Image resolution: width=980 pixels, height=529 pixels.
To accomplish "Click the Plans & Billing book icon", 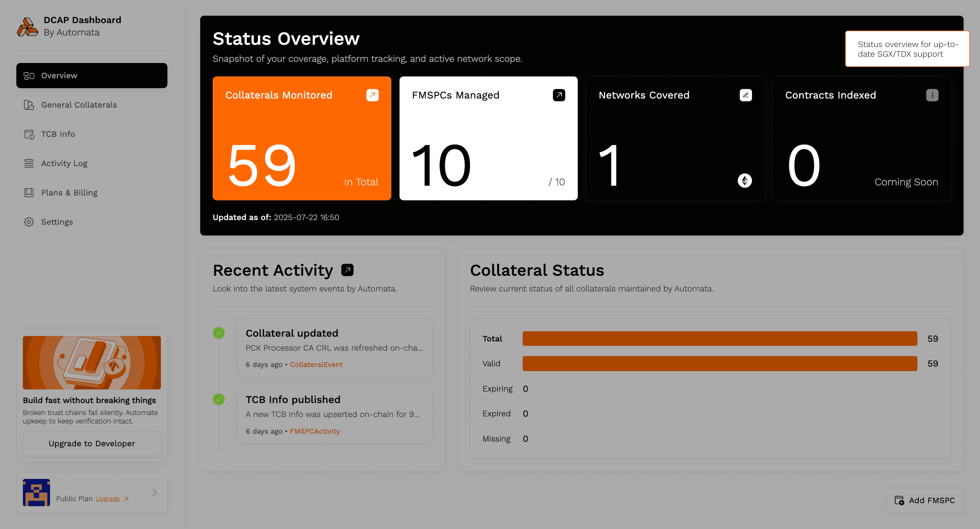I will click(29, 193).
